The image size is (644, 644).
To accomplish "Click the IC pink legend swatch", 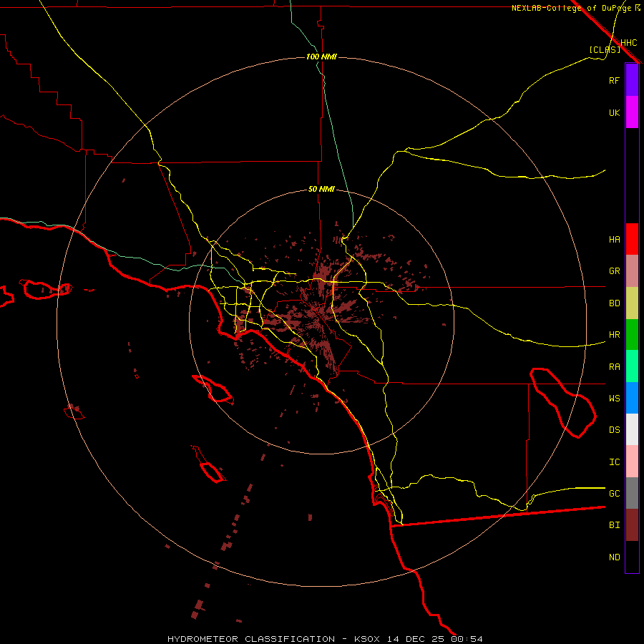I will coord(632,462).
